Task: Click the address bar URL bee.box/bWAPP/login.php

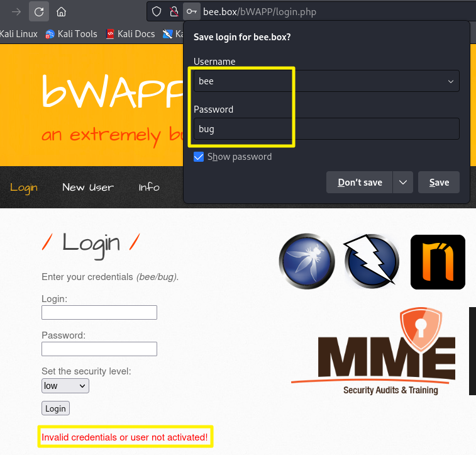Action: 260,12
